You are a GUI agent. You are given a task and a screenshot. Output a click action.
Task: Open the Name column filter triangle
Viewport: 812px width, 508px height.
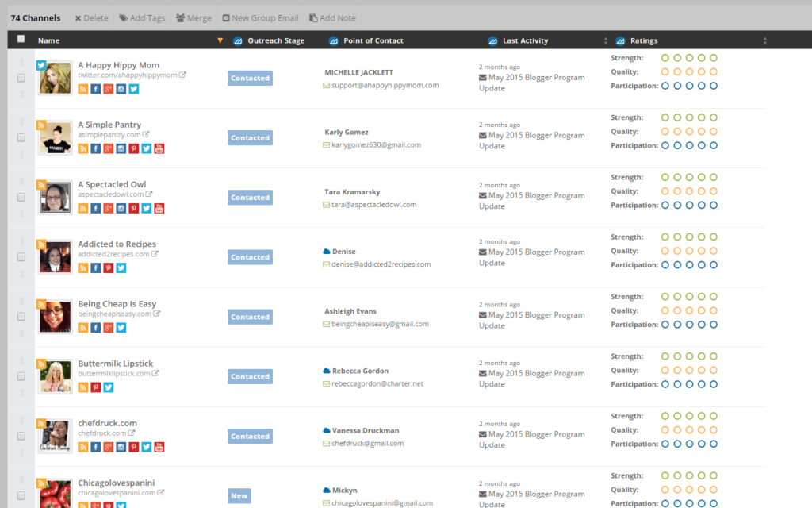click(220, 40)
